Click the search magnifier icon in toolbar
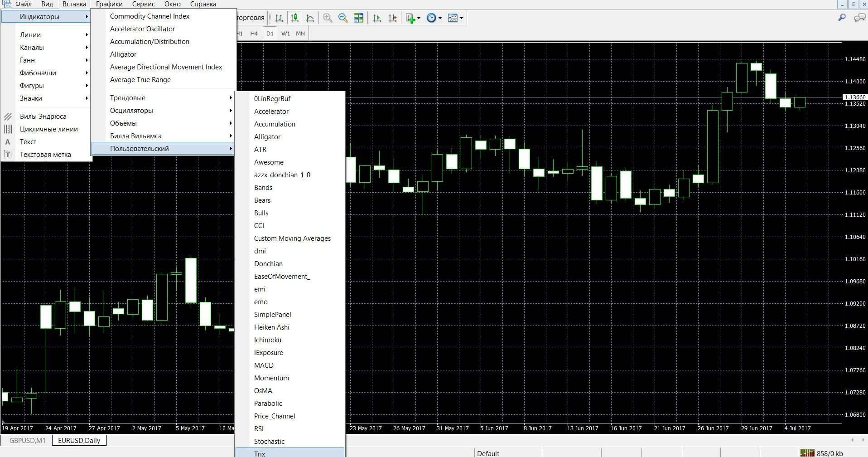The image size is (868, 457). pos(842,18)
